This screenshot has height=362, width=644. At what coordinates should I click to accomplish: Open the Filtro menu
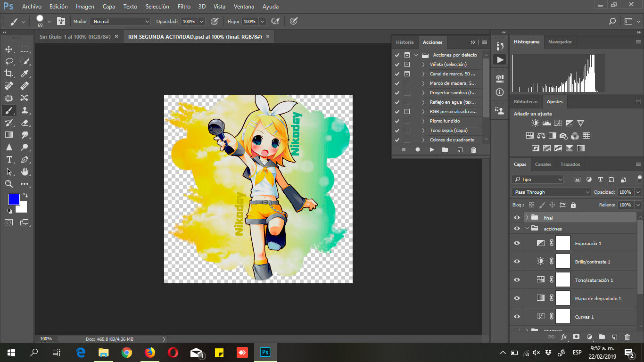[184, 7]
